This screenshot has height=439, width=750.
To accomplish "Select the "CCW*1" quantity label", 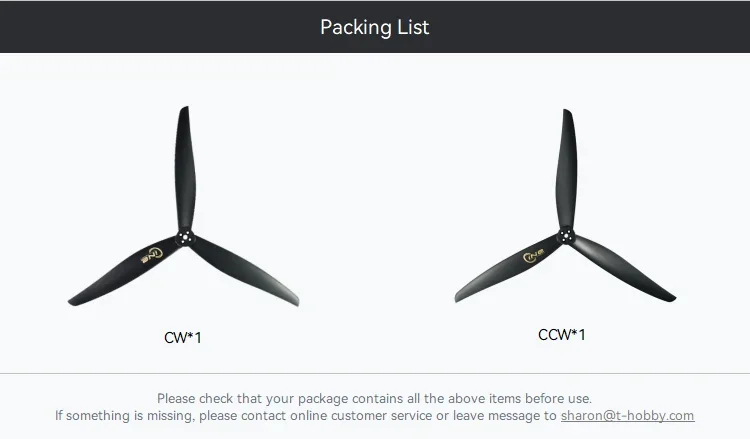I will [x=562, y=334].
